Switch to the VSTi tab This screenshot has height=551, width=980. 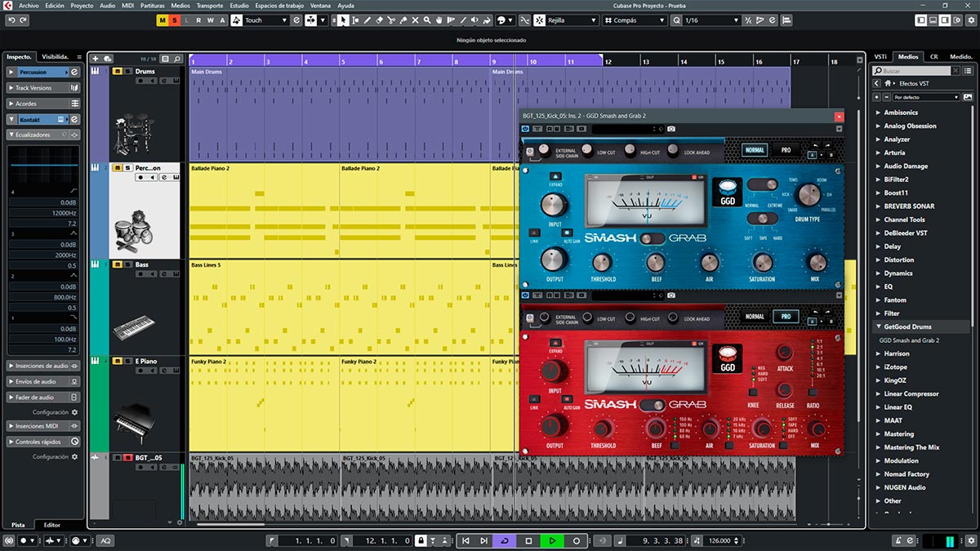click(x=880, y=56)
